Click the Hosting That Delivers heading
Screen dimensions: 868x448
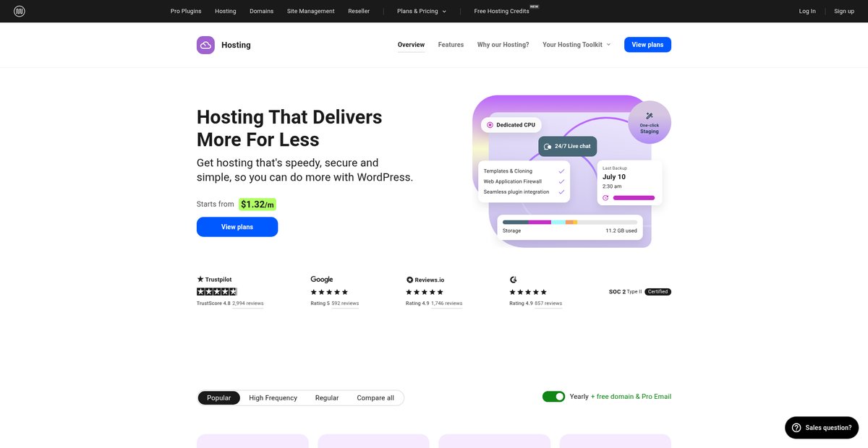pyautogui.click(x=289, y=128)
